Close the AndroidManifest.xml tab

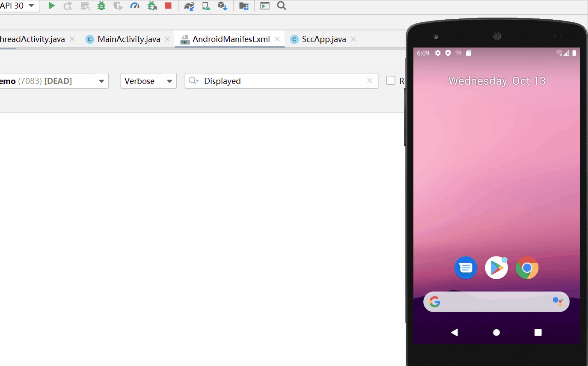pos(277,39)
